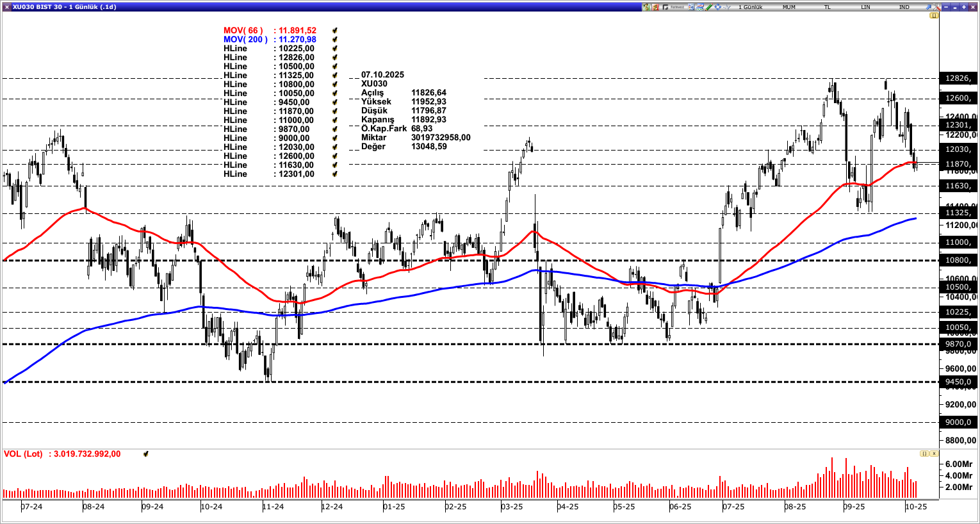
Task: Click the Yüksek value 11952,93
Action: point(429,102)
